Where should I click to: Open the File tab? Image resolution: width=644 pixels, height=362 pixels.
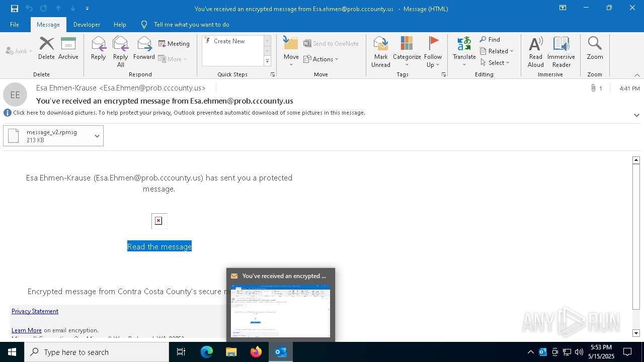tap(15, 25)
